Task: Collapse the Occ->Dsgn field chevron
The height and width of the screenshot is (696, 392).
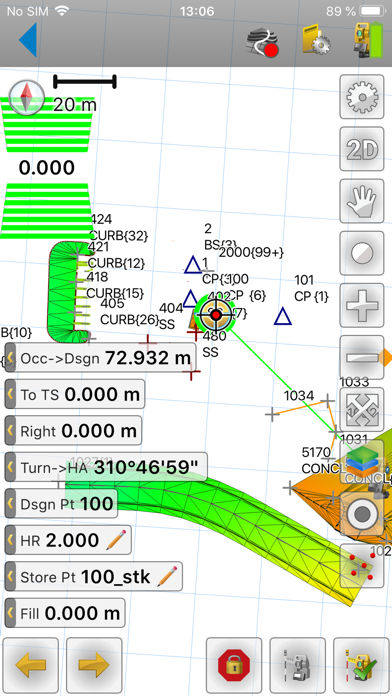Action: (10, 358)
